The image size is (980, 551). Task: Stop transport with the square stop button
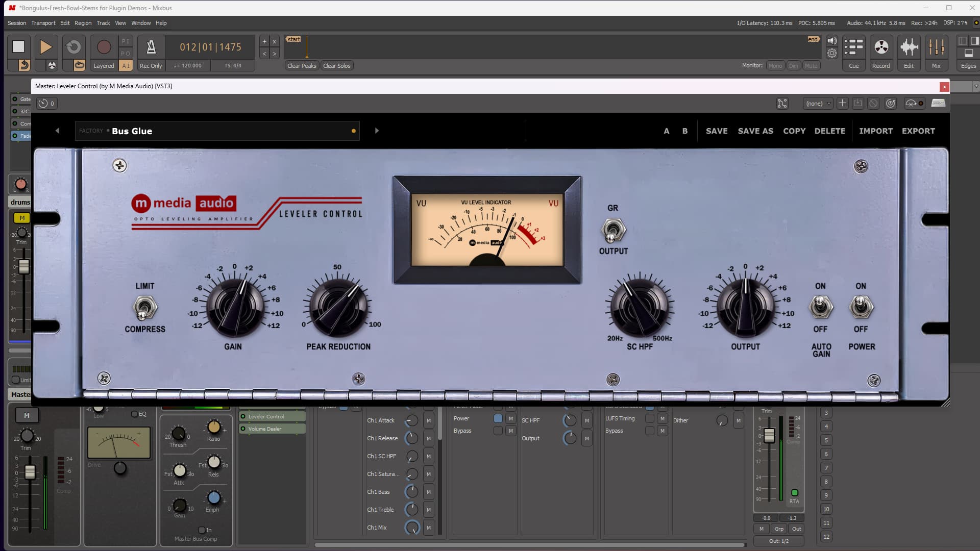click(18, 46)
